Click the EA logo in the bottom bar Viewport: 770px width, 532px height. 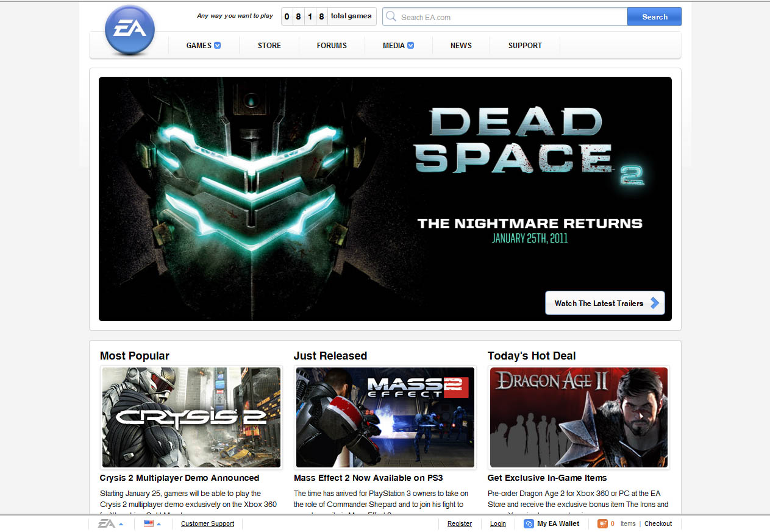[107, 523]
